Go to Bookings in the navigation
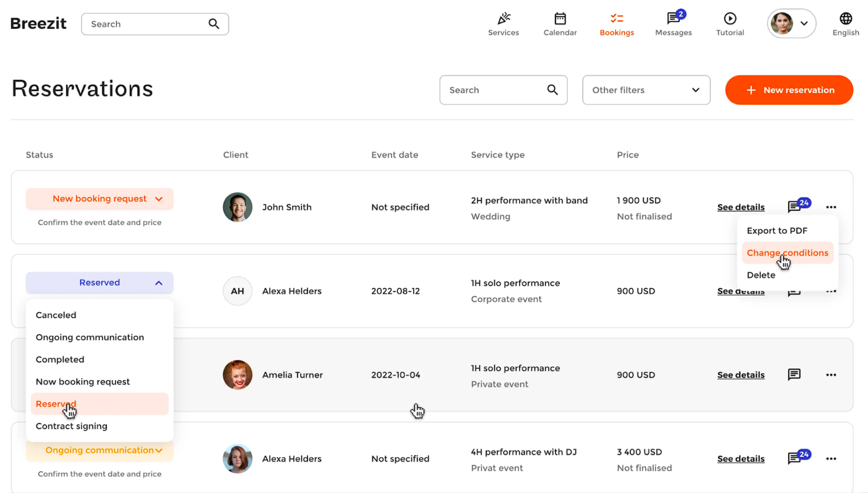The image size is (868, 493). pyautogui.click(x=617, y=24)
